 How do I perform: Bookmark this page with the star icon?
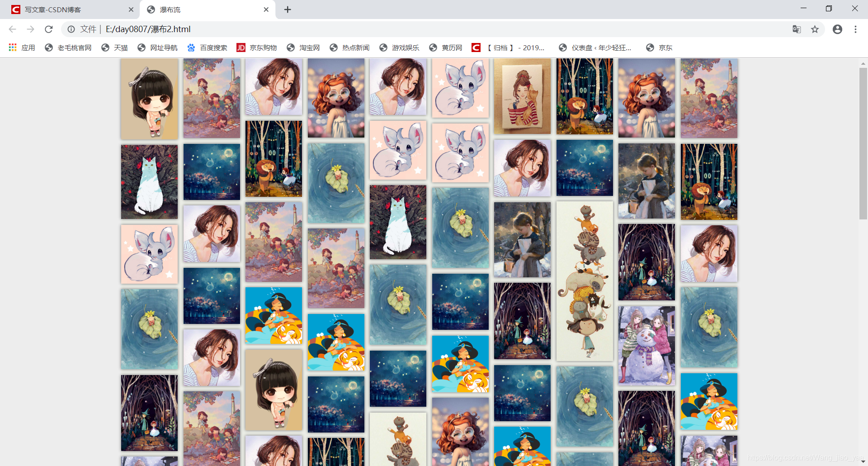pyautogui.click(x=815, y=29)
